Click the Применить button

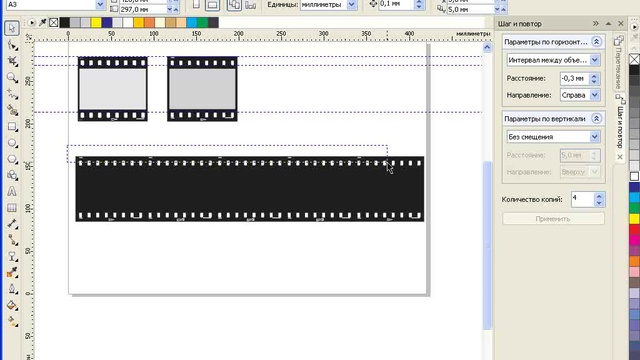click(553, 219)
